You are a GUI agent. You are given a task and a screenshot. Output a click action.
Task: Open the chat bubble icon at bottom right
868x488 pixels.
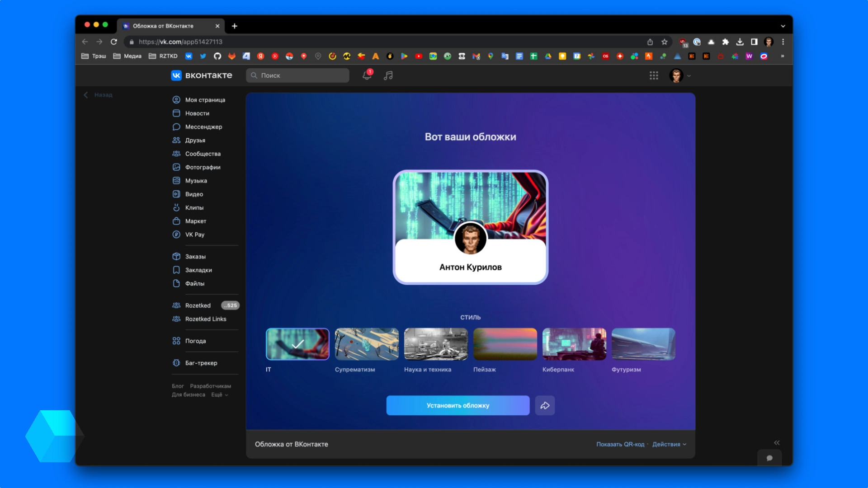click(769, 458)
